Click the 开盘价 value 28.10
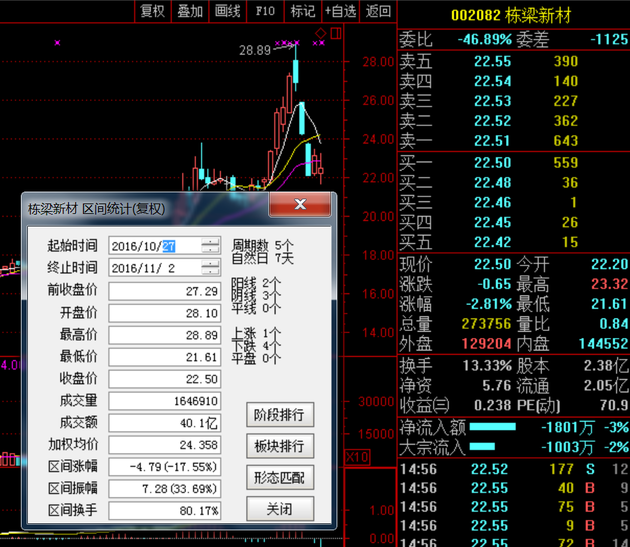This screenshot has height=547, width=630. 165,313
